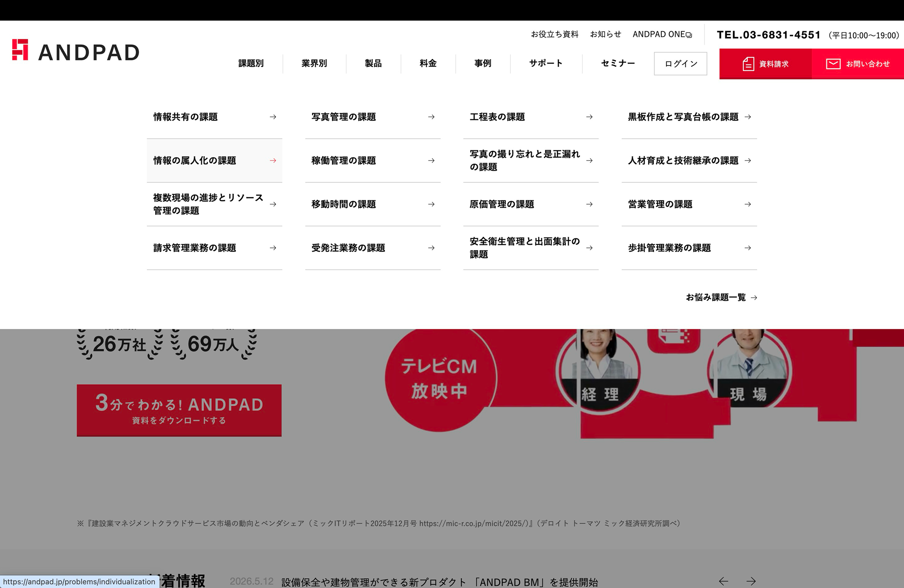The height and width of the screenshot is (588, 904).
Task: Click the arrow next to 原価管理の課題
Action: coord(589,204)
